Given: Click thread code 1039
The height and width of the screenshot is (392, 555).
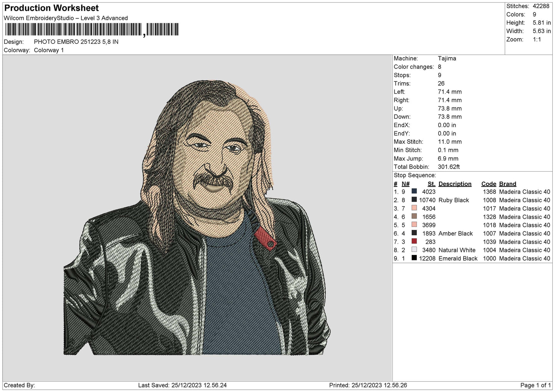Looking at the screenshot, I should click(489, 242).
